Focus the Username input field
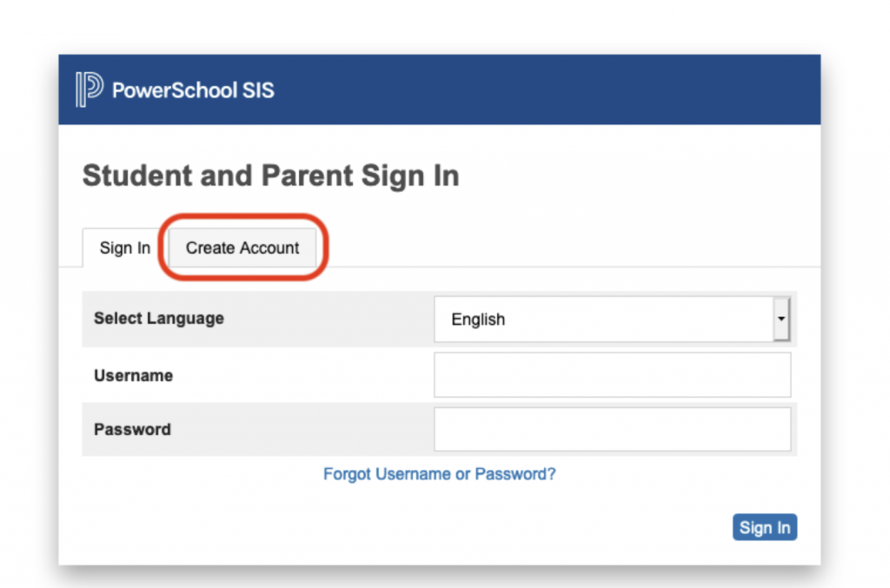The width and height of the screenshot is (890, 588). [x=612, y=375]
